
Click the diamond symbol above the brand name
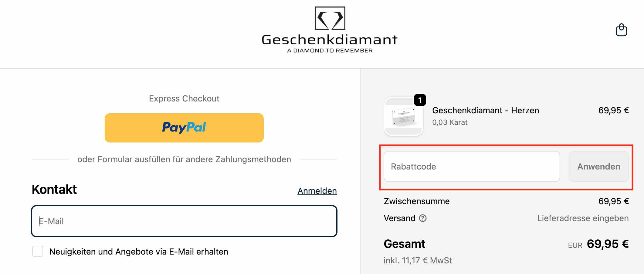[330, 19]
